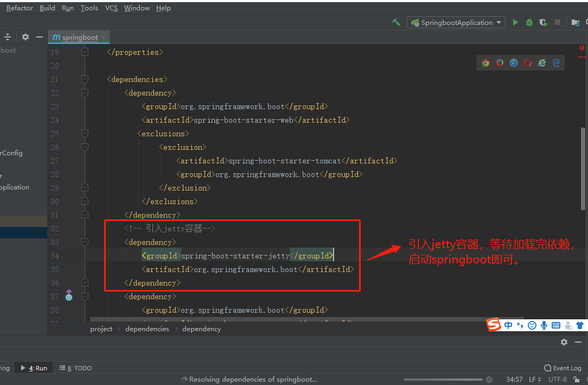Cancel the dependency resolving background task

pyautogui.click(x=489, y=380)
